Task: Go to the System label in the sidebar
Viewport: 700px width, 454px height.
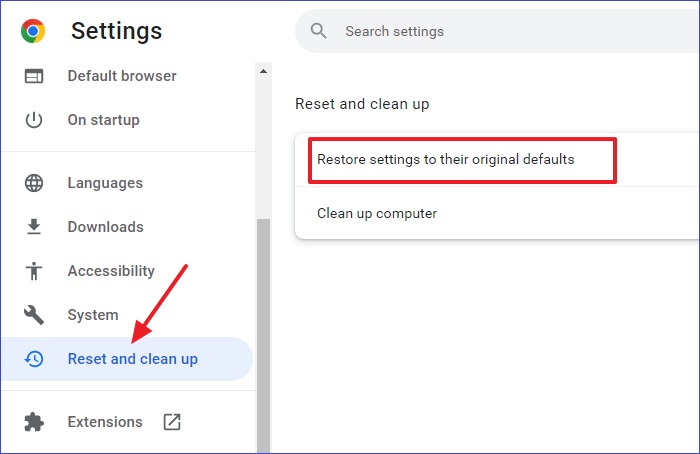Action: pos(93,315)
